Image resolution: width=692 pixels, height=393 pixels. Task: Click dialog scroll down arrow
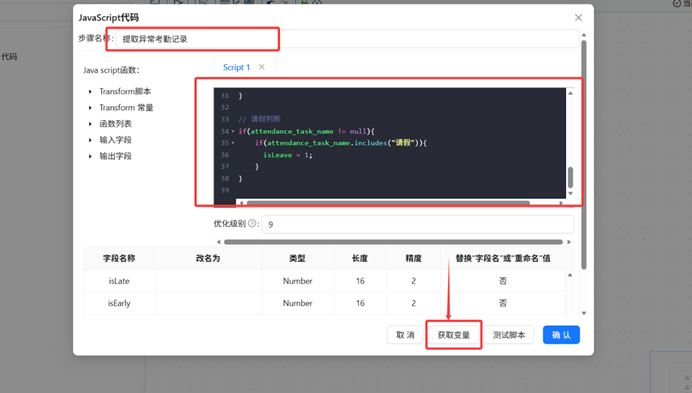tap(584, 313)
